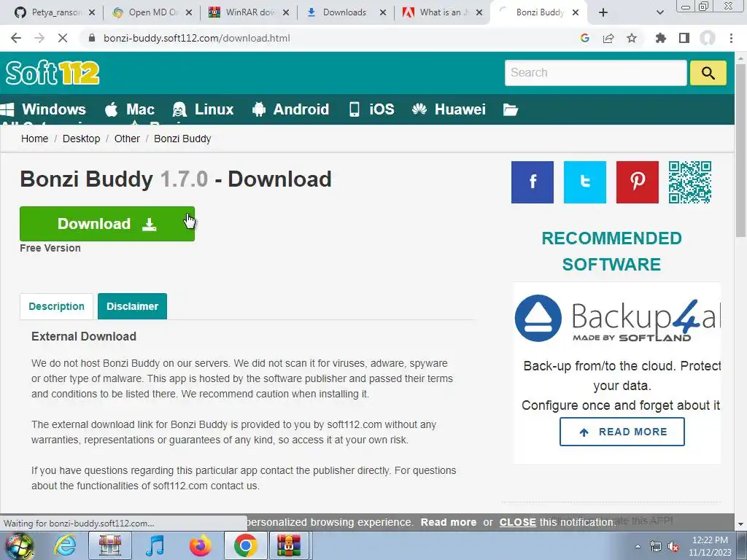The image size is (747, 560).
Task: Open the music player taskbar icon
Action: point(155,545)
